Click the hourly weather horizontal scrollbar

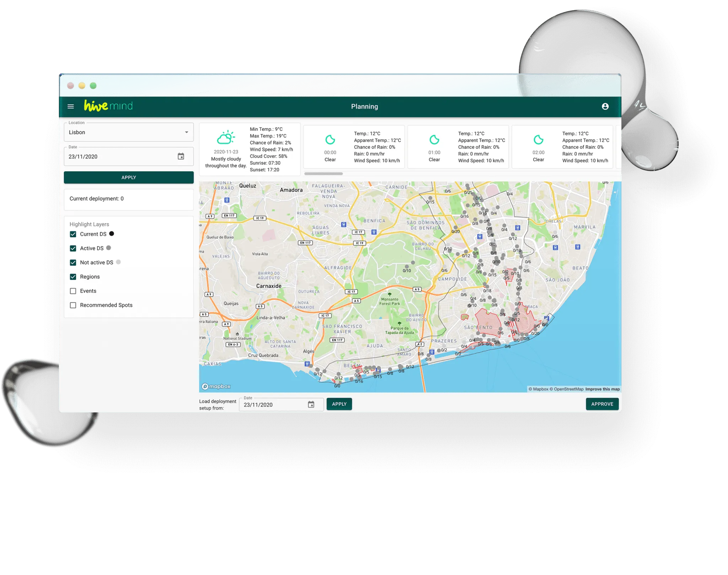click(323, 174)
